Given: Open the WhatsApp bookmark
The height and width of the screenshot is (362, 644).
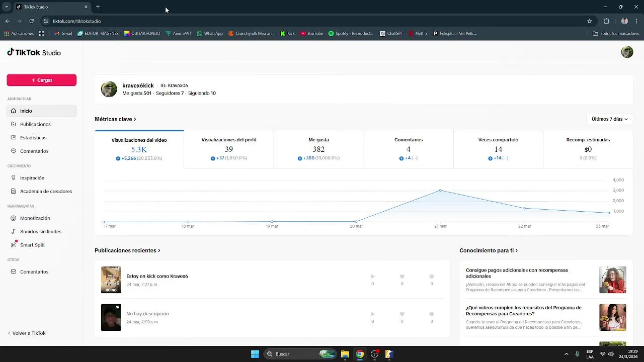Looking at the screenshot, I should pyautogui.click(x=210, y=34).
